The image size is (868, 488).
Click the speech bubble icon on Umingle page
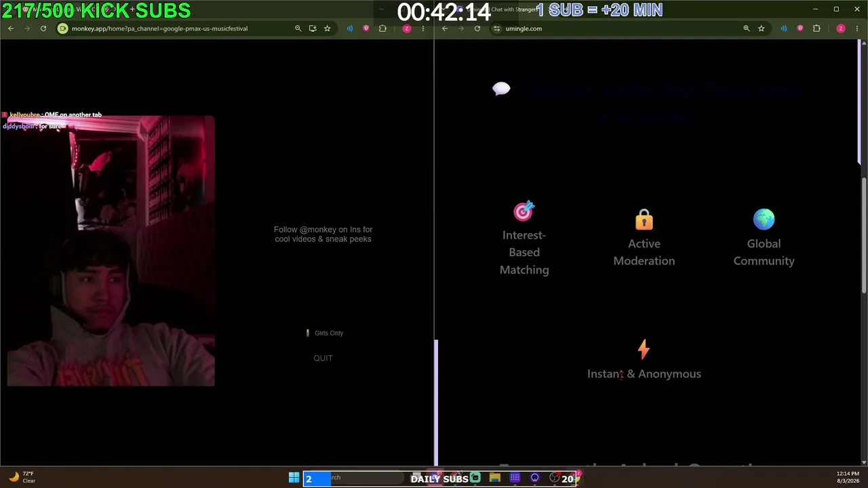(x=501, y=89)
